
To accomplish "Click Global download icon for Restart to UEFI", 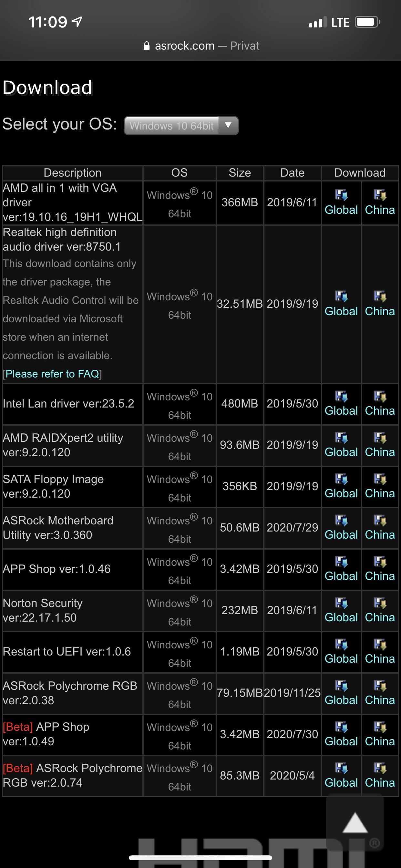I will pyautogui.click(x=341, y=645).
